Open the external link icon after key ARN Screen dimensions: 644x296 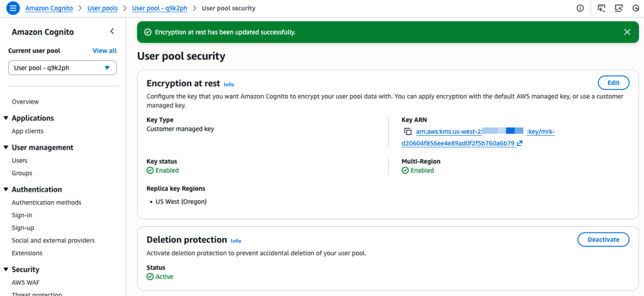pos(519,143)
